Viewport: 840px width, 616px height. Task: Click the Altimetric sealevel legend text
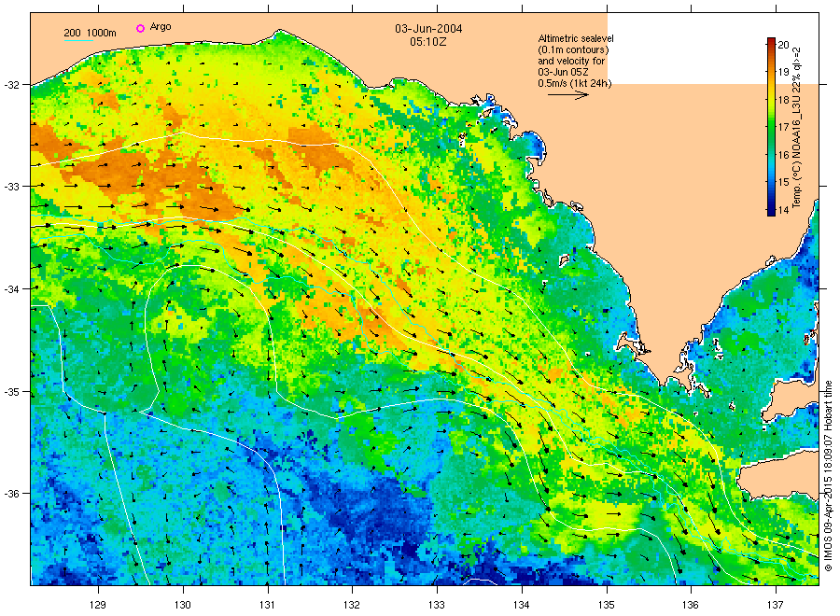point(576,38)
